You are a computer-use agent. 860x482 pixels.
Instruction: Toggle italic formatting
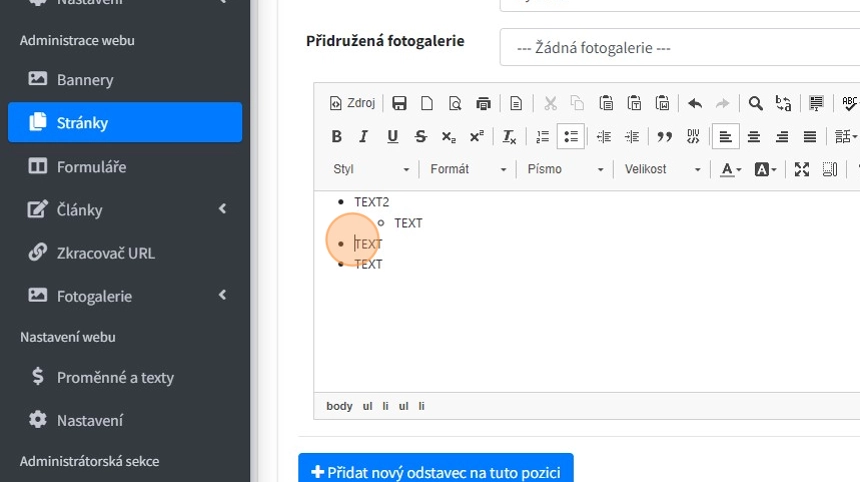coord(364,137)
